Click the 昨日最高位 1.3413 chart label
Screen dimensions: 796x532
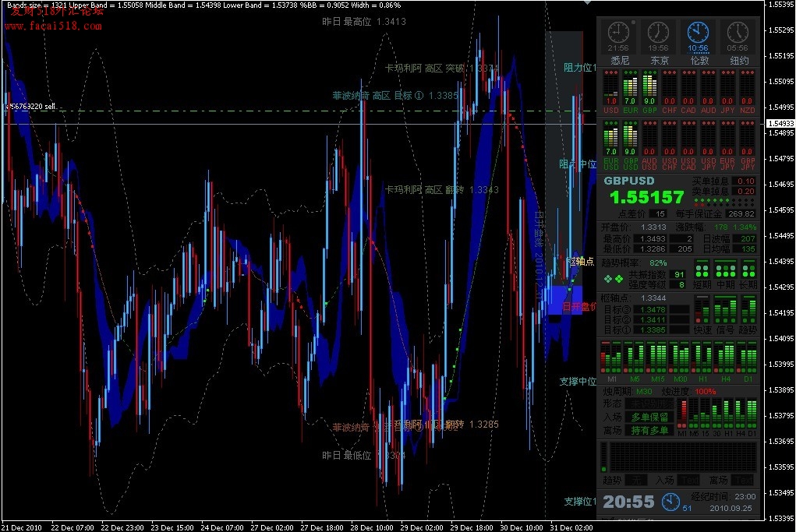[364, 22]
